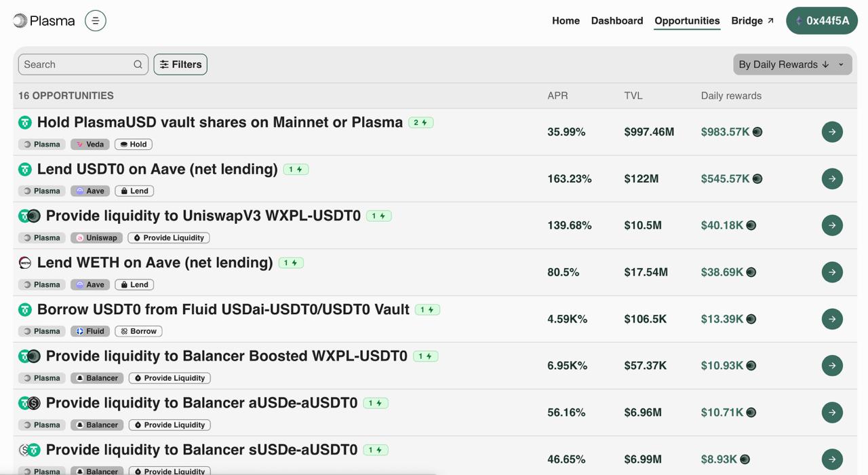The image size is (868, 475).
Task: Switch to the Dashboard tab
Action: click(x=616, y=20)
